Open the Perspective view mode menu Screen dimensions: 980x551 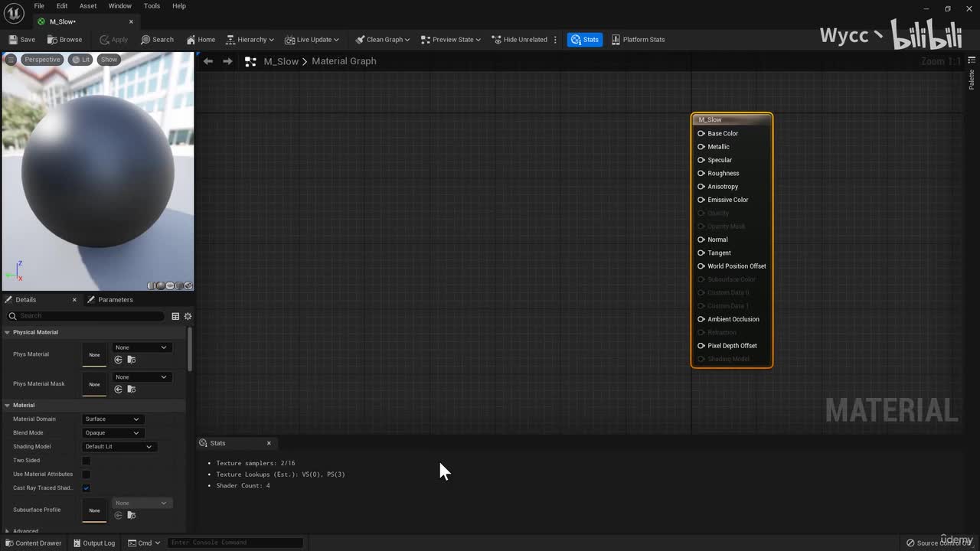[41, 60]
